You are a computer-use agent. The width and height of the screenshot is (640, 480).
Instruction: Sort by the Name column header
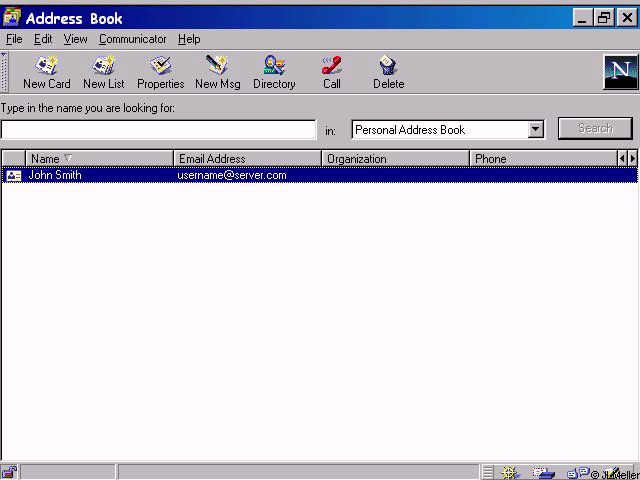coord(99,158)
